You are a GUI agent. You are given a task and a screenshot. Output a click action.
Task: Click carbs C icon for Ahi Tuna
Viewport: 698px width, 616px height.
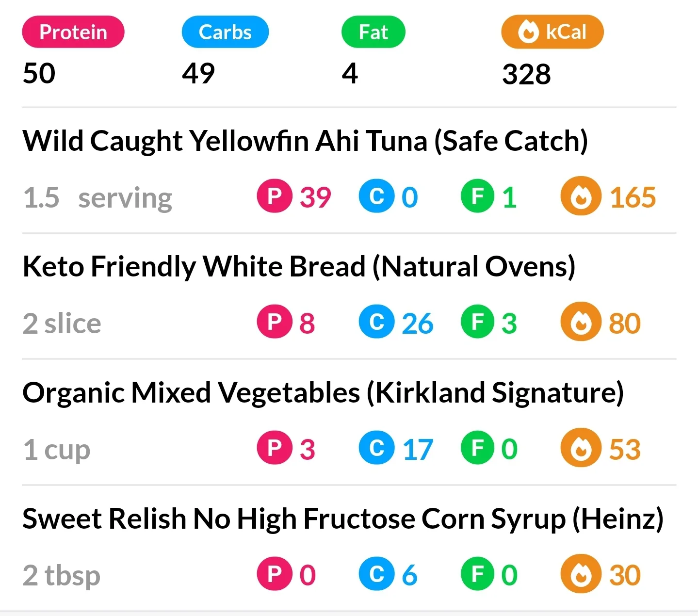376,196
